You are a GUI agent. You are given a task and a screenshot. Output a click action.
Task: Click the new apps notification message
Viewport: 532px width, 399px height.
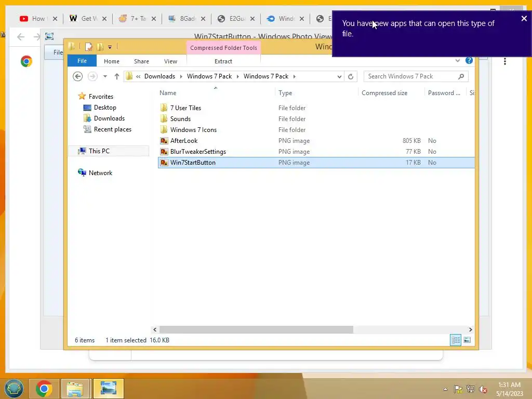[x=418, y=29]
